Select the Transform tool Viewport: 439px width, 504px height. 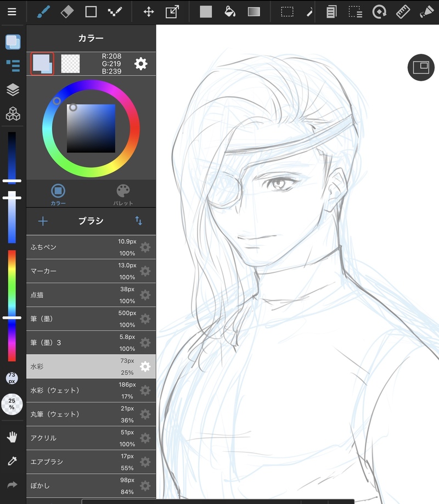(172, 12)
